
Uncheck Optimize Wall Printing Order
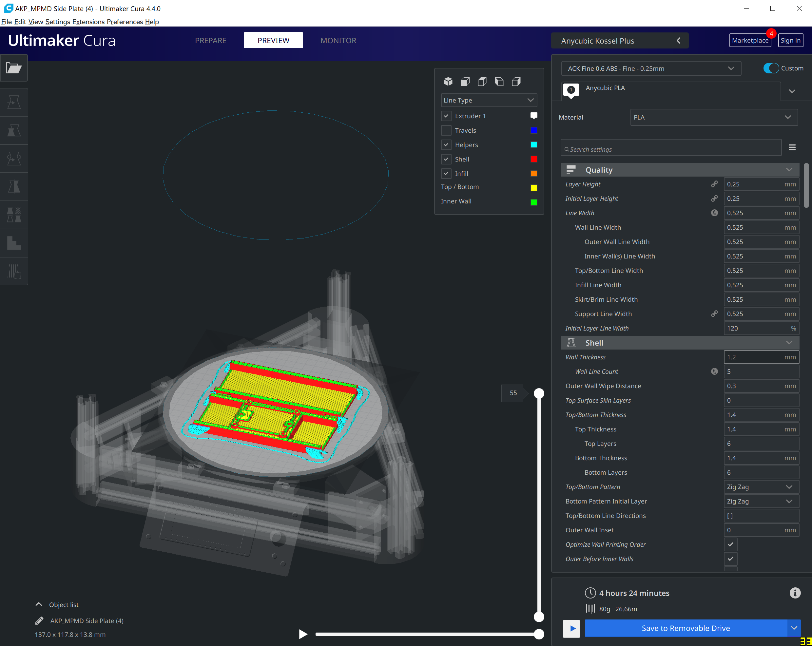pyautogui.click(x=730, y=544)
